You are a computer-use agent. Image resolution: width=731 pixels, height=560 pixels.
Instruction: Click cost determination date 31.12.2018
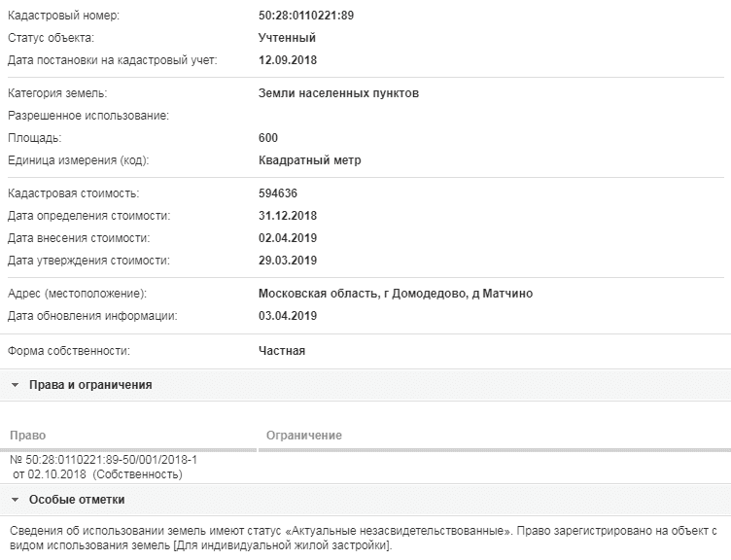pyautogui.click(x=288, y=216)
